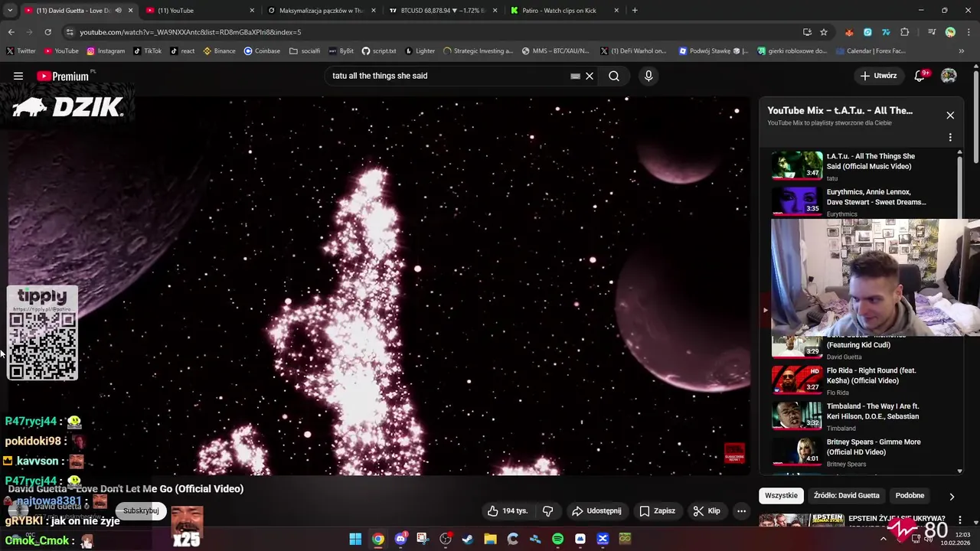980x551 pixels.
Task: Select the Podobne filter chip
Action: (x=910, y=495)
